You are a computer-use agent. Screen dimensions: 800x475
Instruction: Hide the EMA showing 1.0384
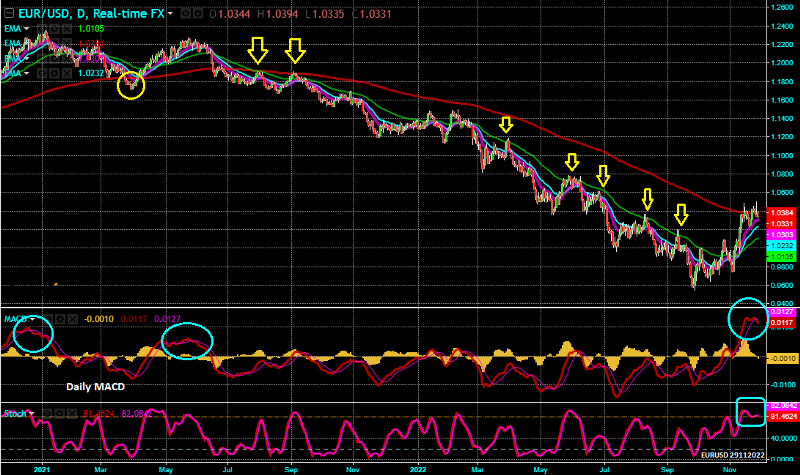coord(42,44)
